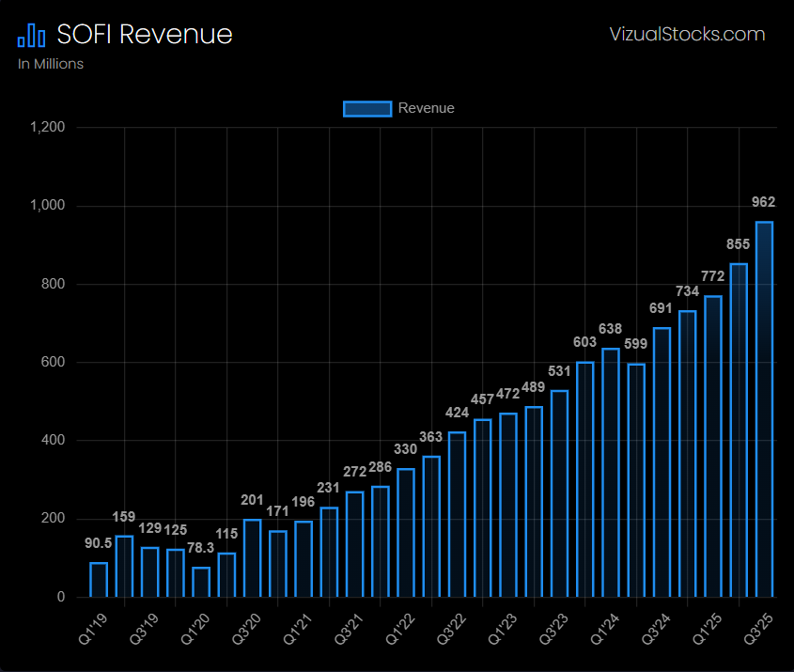
Task: Click the Q1'23 axis label
Action: (504, 629)
